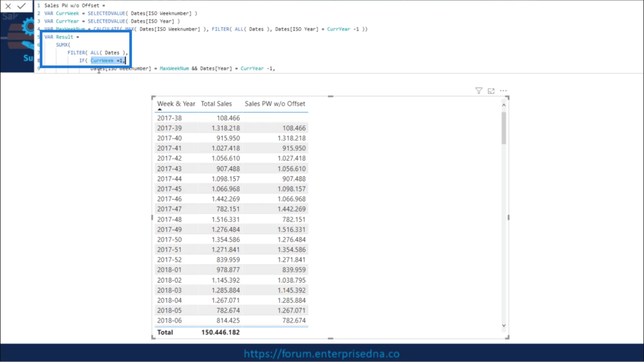644x362 pixels.
Task: Select the 2018-05 row label
Action: [169, 310]
